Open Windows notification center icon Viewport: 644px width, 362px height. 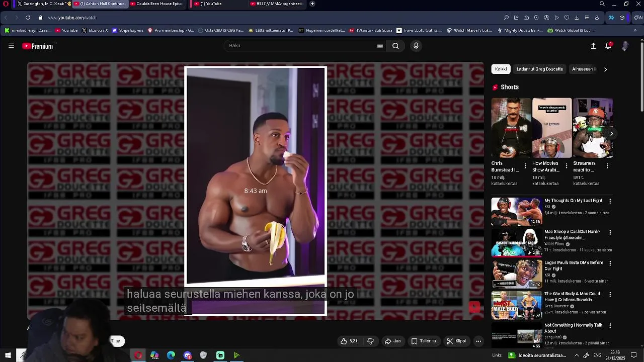tap(634, 355)
